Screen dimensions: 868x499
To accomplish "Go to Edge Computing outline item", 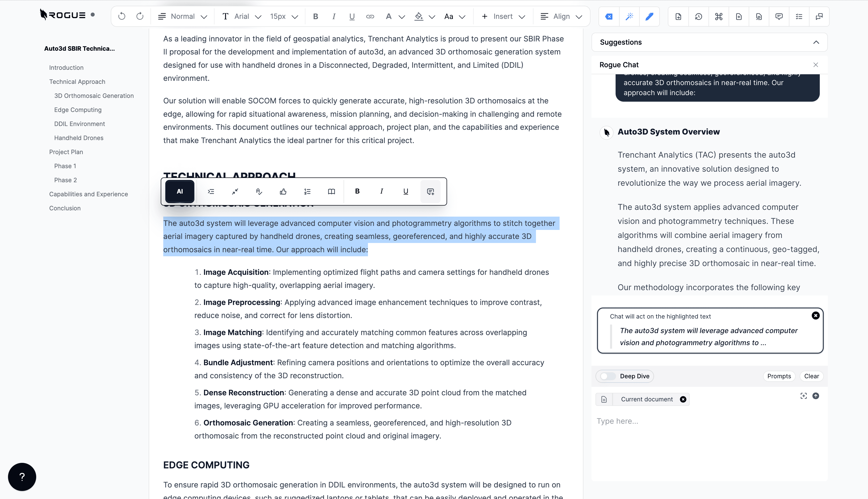I will pyautogui.click(x=78, y=110).
